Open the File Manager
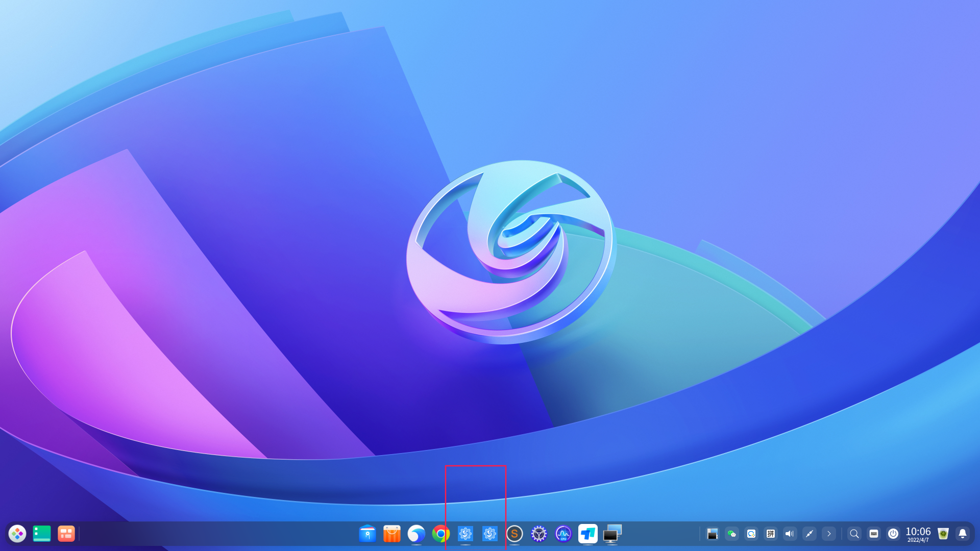 (x=367, y=534)
